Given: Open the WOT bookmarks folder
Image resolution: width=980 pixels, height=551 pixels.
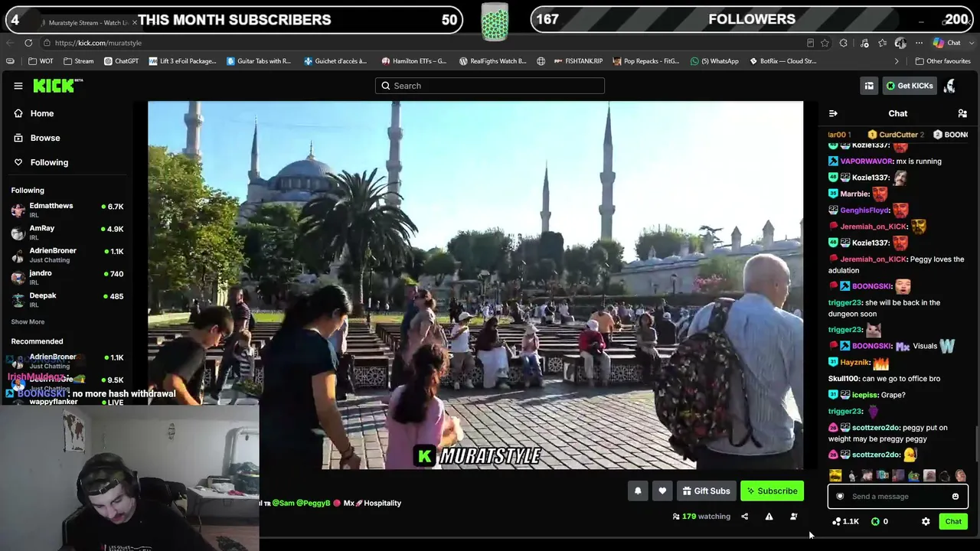Looking at the screenshot, I should (41, 61).
